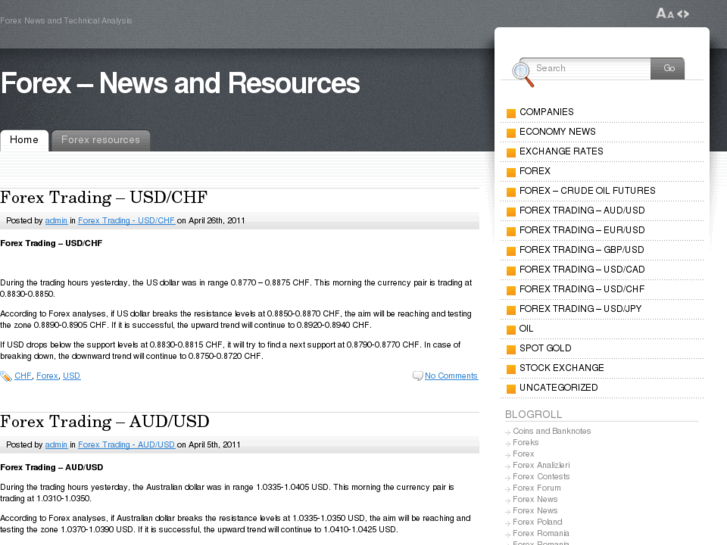727x545 pixels.
Task: Click the orange bullet next to SPOT GOLD
Action: coord(511,349)
